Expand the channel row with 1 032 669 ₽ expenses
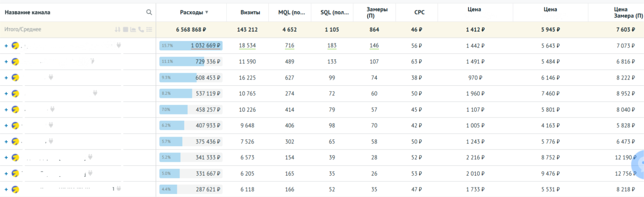644x197 pixels. pos(6,46)
